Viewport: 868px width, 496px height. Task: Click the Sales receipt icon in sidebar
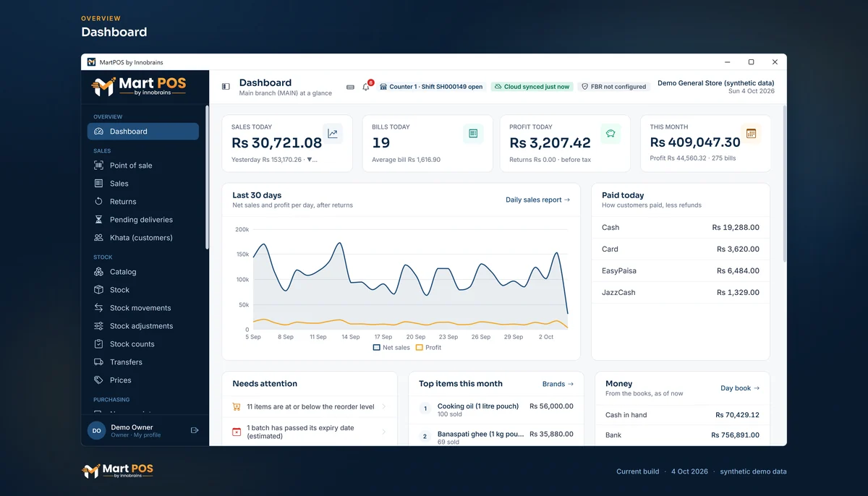[98, 184]
